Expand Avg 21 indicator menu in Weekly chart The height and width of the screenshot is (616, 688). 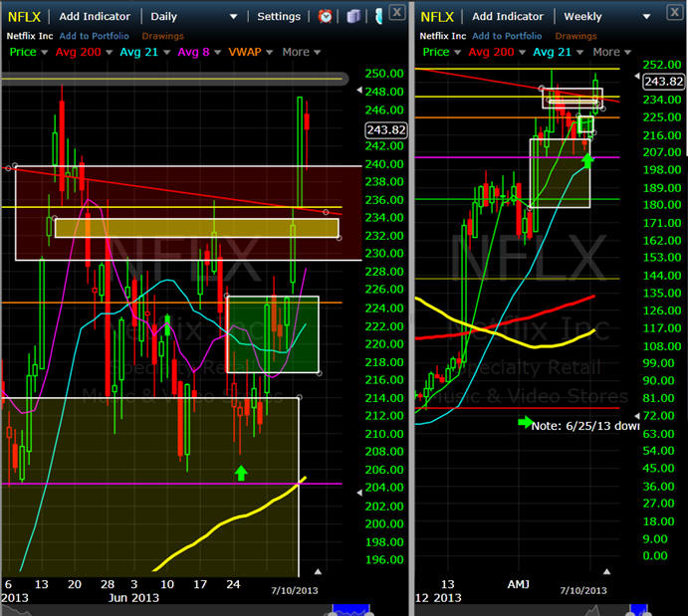tap(580, 52)
